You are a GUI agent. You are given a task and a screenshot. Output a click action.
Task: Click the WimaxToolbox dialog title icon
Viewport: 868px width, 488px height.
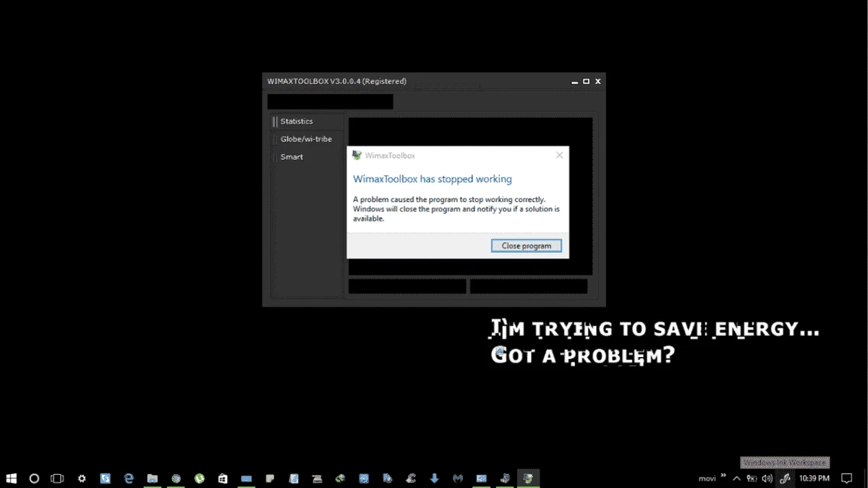(x=357, y=155)
